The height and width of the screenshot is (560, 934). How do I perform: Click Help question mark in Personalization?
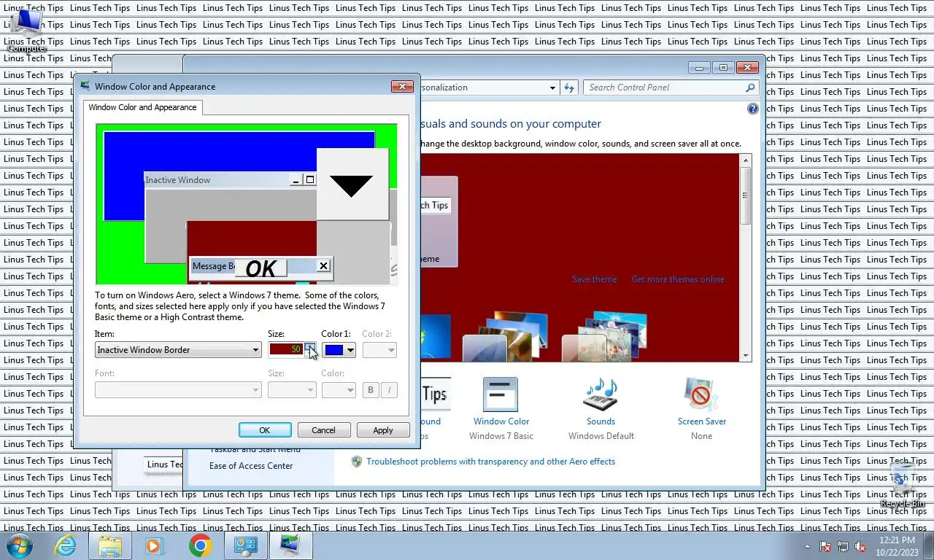click(x=752, y=109)
